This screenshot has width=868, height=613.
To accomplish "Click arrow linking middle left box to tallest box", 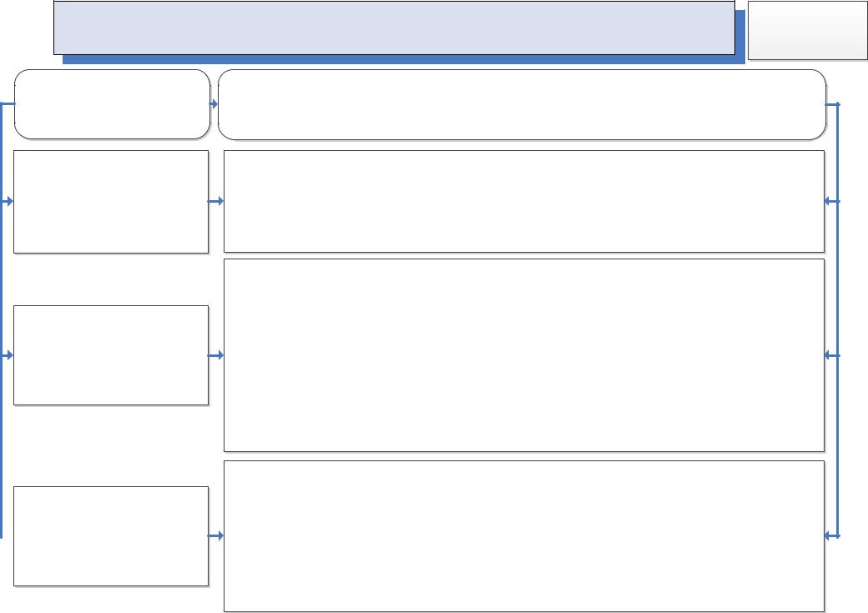I will pos(215,355).
